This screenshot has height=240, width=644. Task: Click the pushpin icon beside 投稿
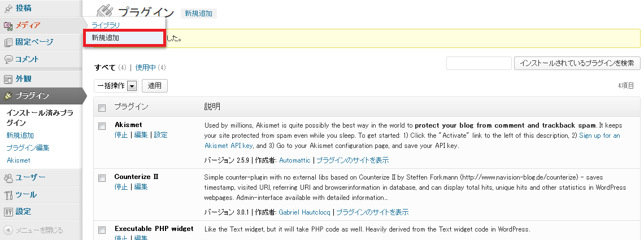coord(8,8)
